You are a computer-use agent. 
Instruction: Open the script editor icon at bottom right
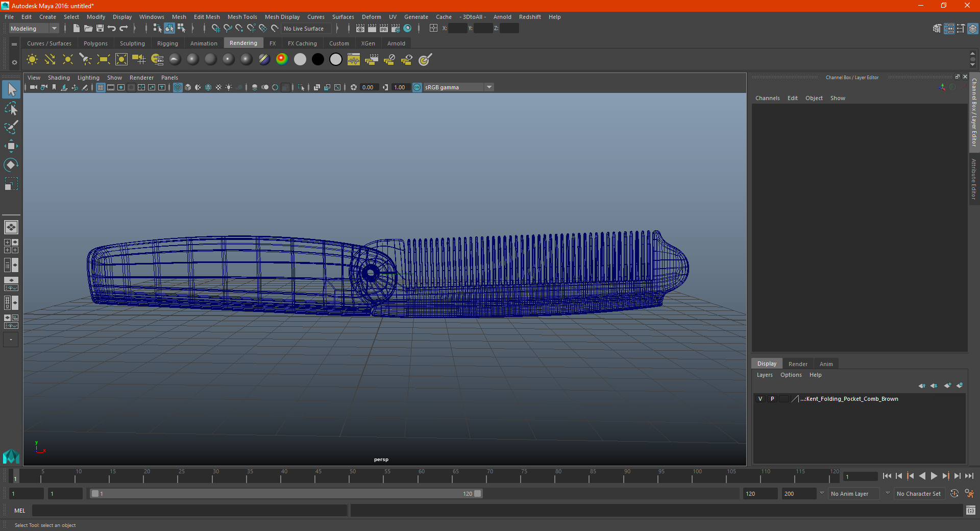point(971,510)
